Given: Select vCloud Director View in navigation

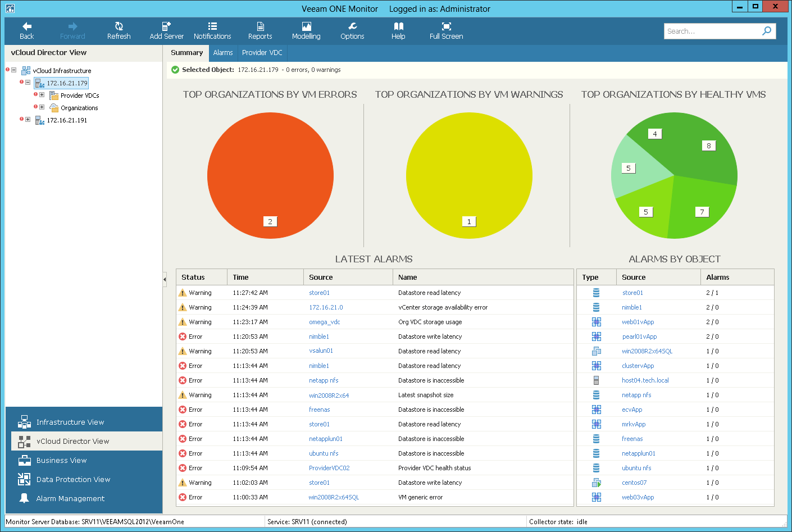Looking at the screenshot, I should click(87, 441).
